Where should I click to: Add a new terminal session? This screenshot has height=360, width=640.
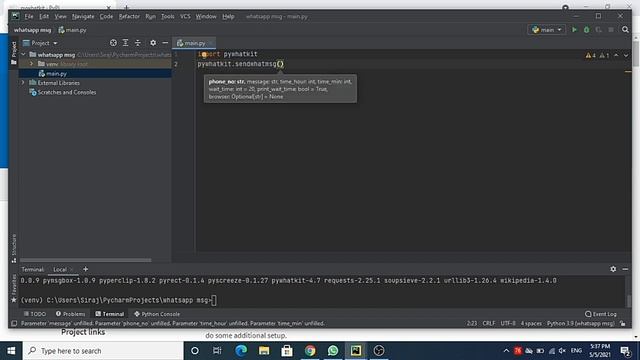[x=85, y=269]
